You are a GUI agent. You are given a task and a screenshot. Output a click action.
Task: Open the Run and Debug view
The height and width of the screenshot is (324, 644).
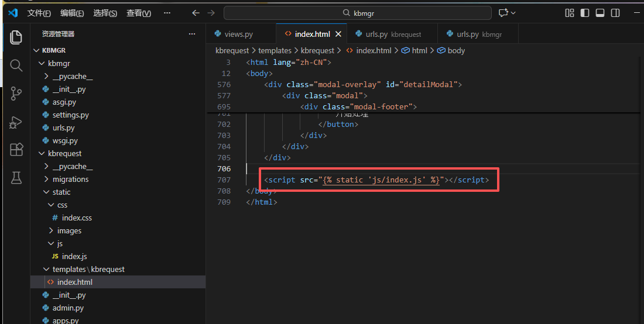click(16, 122)
